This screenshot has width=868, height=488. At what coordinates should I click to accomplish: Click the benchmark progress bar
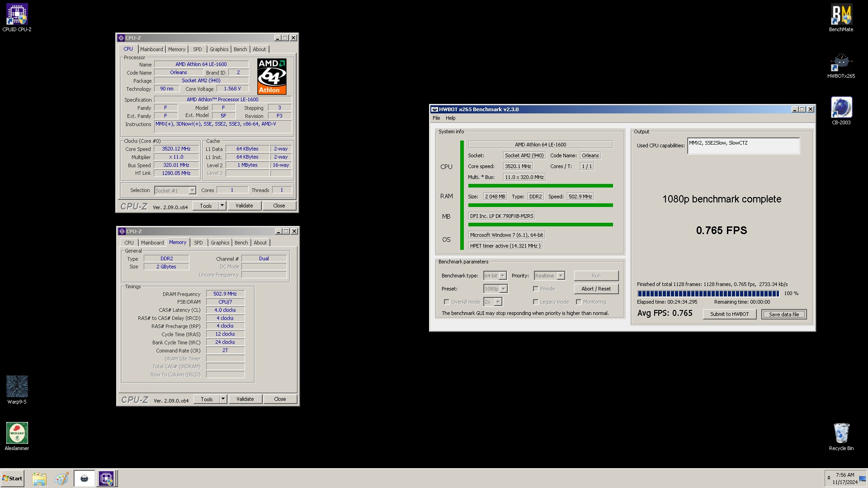[708, 294]
